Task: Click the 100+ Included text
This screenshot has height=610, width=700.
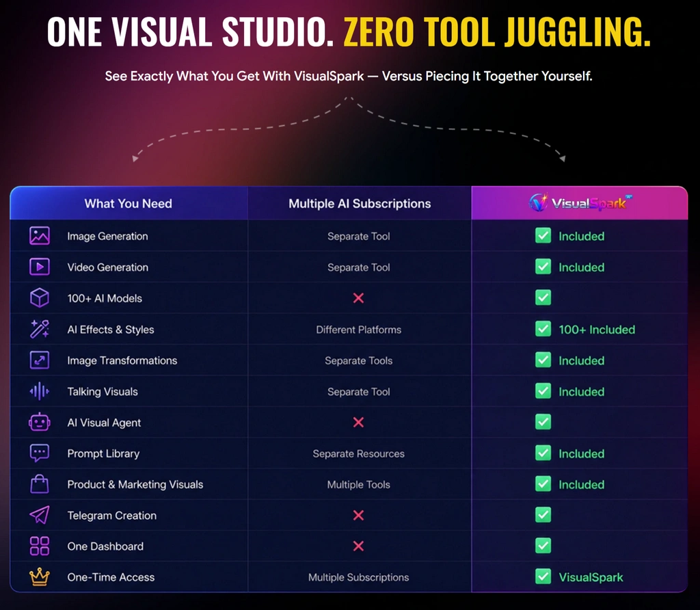Action: click(597, 330)
